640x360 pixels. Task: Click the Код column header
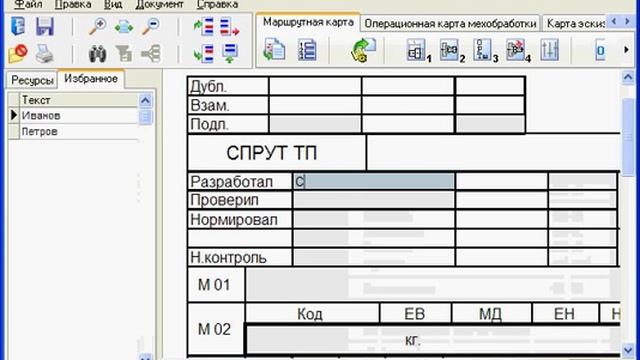[x=312, y=314]
